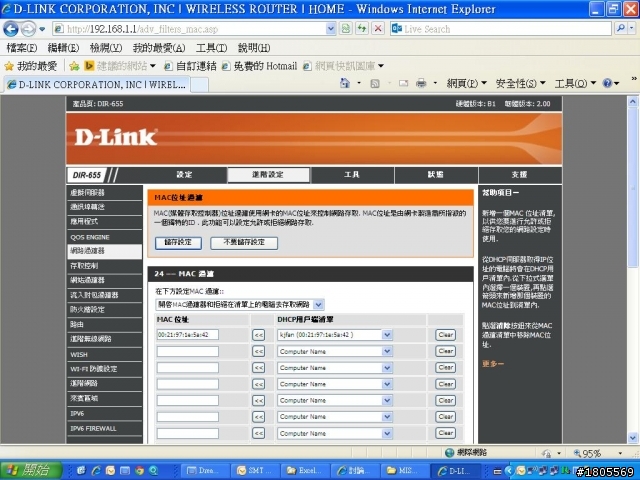Open the 我的最愛(A) menu
Screen dimensions: 640x480
coord(159,48)
